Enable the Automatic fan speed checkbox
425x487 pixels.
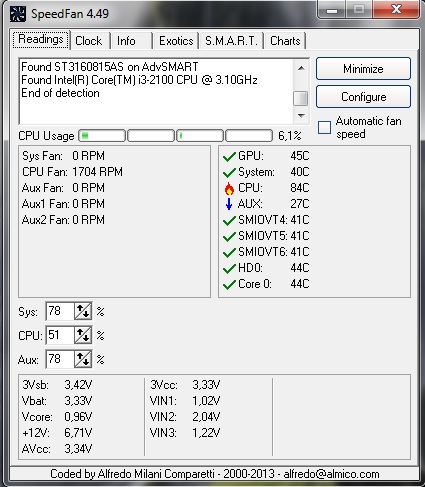pos(324,127)
